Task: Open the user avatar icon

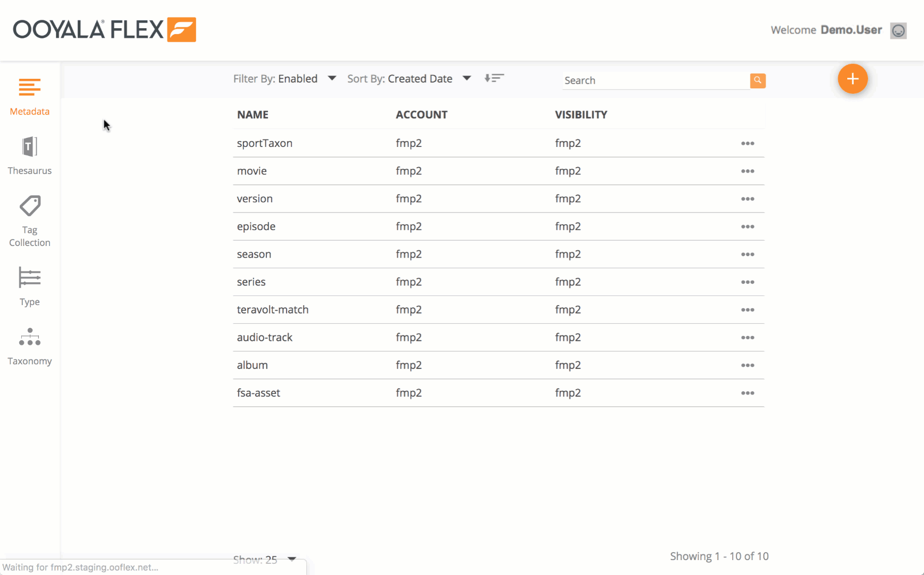Action: pyautogui.click(x=898, y=30)
